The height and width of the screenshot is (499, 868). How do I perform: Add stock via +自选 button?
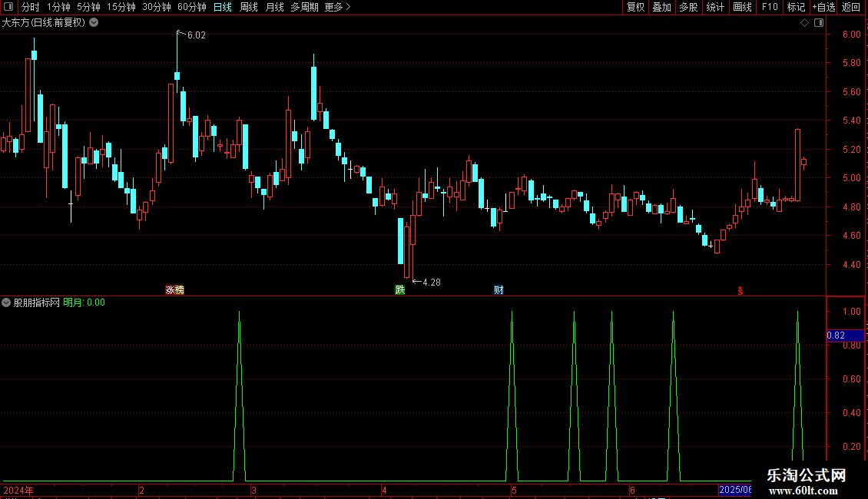[x=823, y=7]
